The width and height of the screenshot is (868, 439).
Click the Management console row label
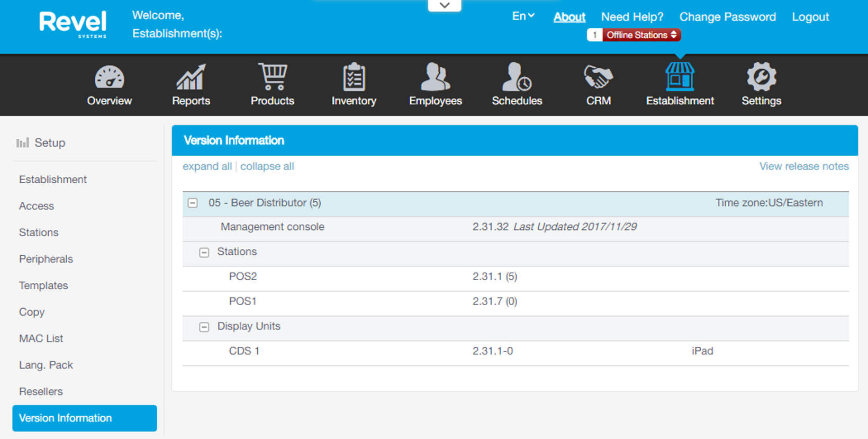pyautogui.click(x=273, y=227)
